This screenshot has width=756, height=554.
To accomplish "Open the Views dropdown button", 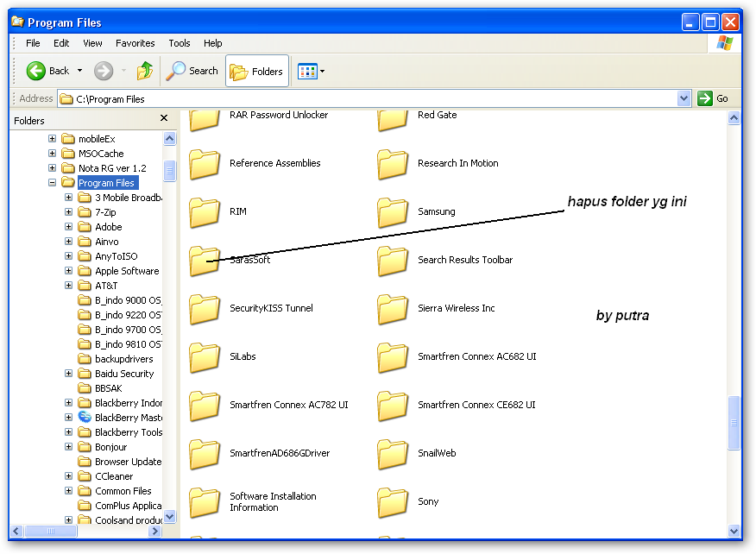I will [x=311, y=72].
